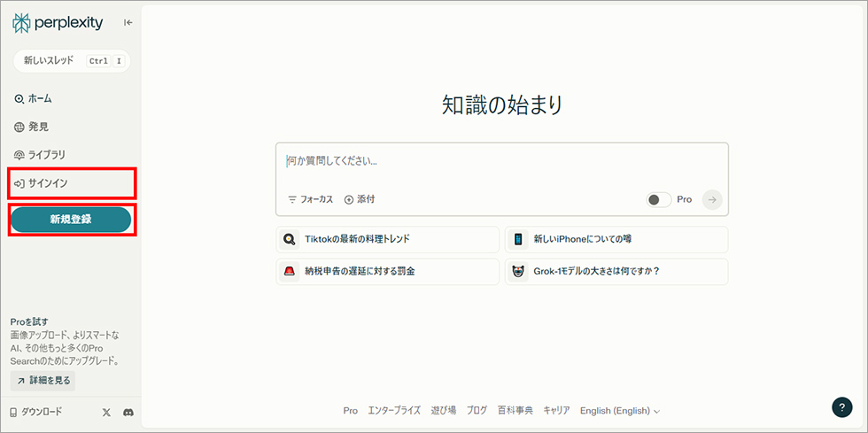This screenshot has width=868, height=433.
Task: Open フォーカス filter option
Action: click(311, 199)
